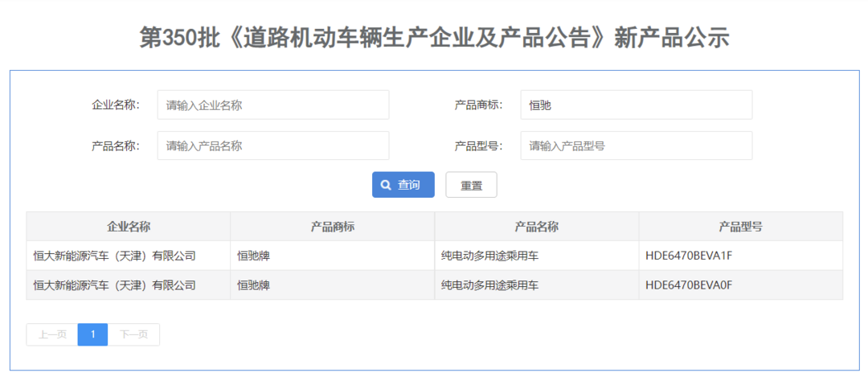Click the 企业名称 table column header
Screen dimensions: 868x381
(129, 227)
